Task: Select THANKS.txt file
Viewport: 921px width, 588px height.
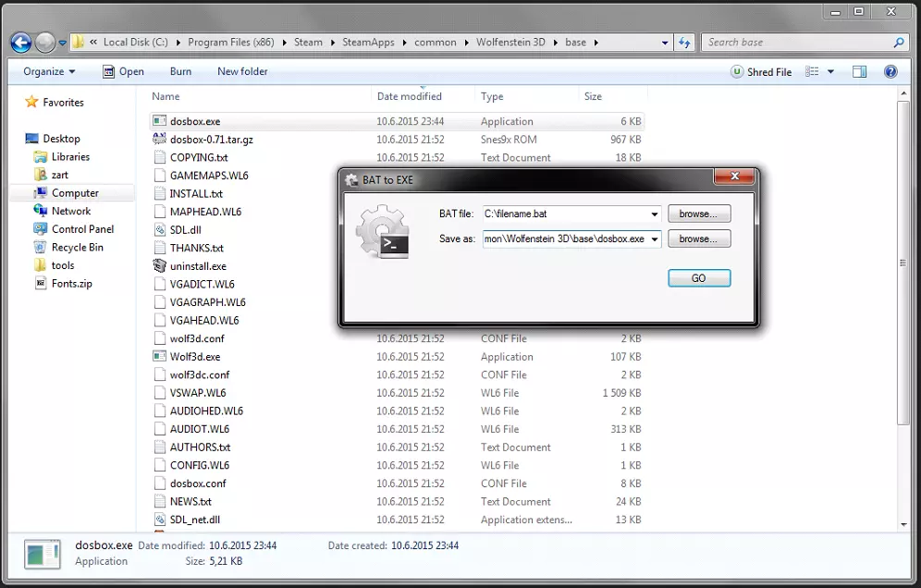Action: coord(196,248)
